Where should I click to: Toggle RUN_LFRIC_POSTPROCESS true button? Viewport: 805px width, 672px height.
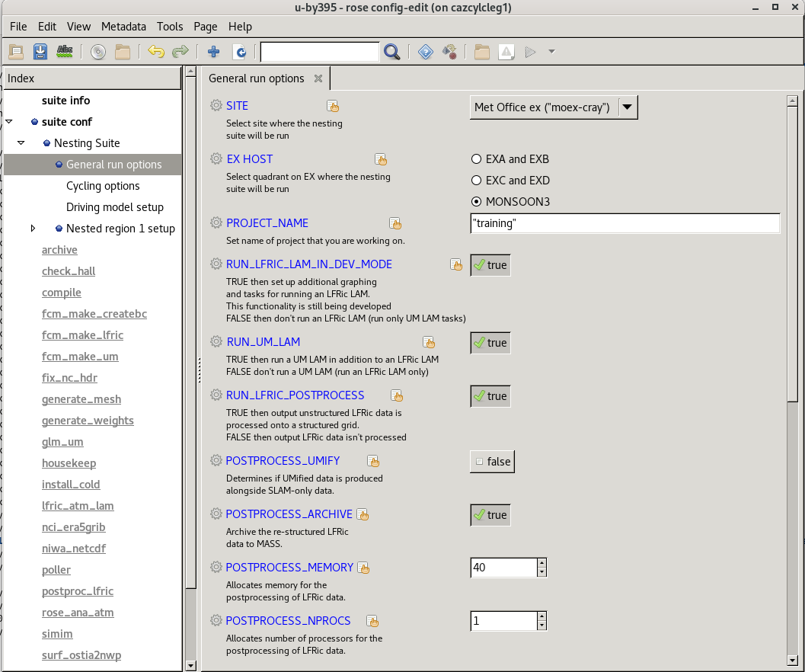[x=490, y=396]
